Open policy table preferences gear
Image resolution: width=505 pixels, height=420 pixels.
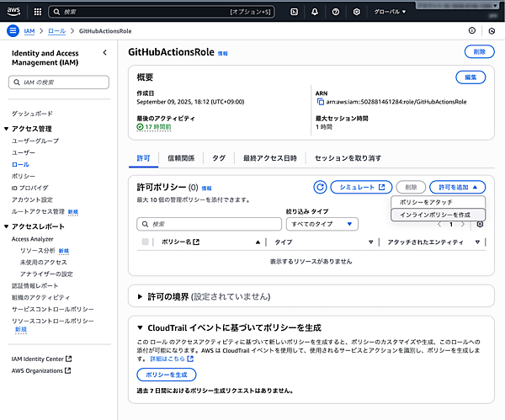pyautogui.click(x=480, y=224)
